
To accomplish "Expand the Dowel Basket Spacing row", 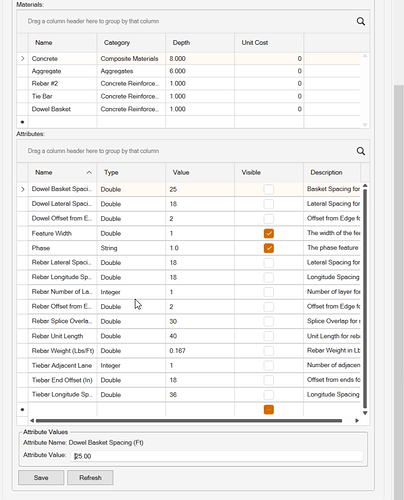I will [23, 189].
